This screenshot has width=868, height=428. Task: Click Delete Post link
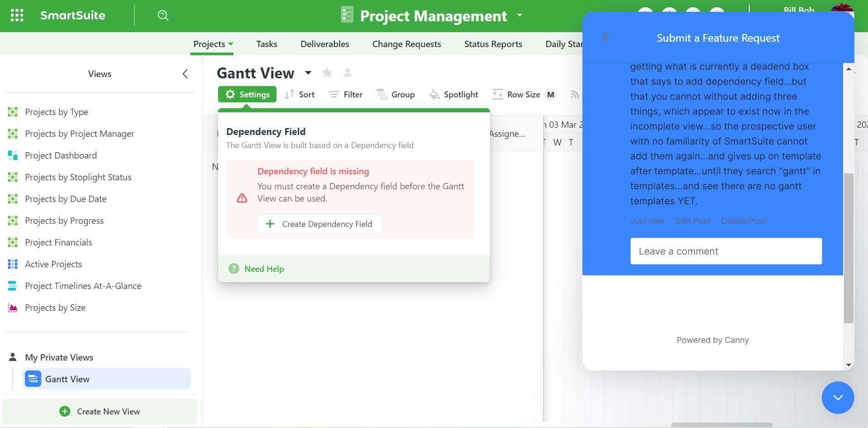(743, 221)
